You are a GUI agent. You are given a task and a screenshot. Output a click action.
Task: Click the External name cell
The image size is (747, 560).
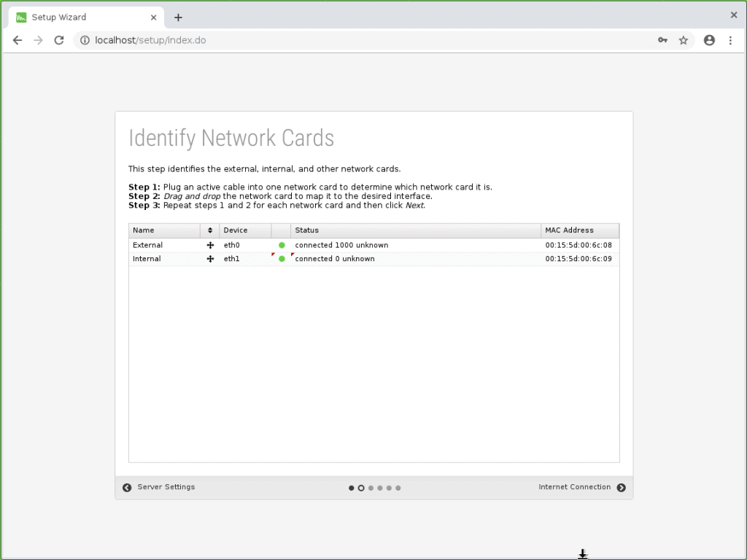pos(164,245)
